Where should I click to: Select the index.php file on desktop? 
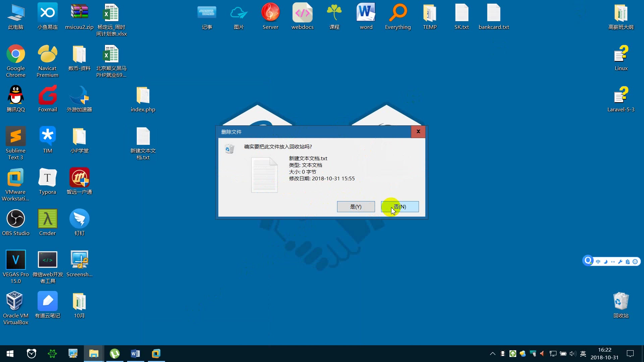(143, 96)
